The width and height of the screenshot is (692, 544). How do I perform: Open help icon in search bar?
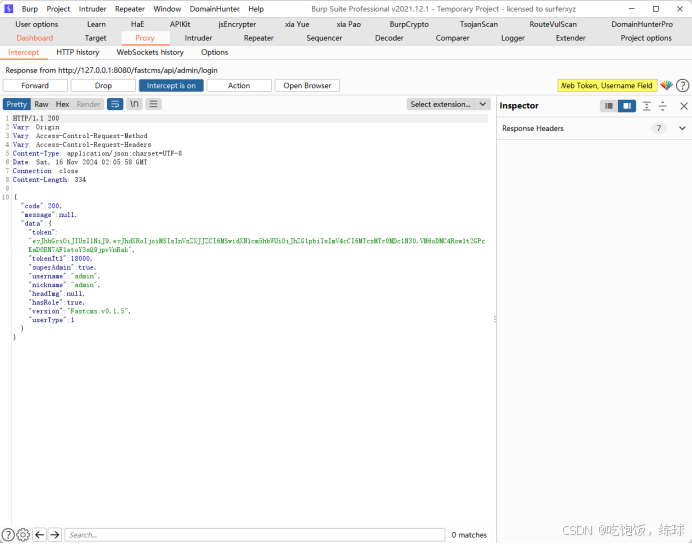8,535
